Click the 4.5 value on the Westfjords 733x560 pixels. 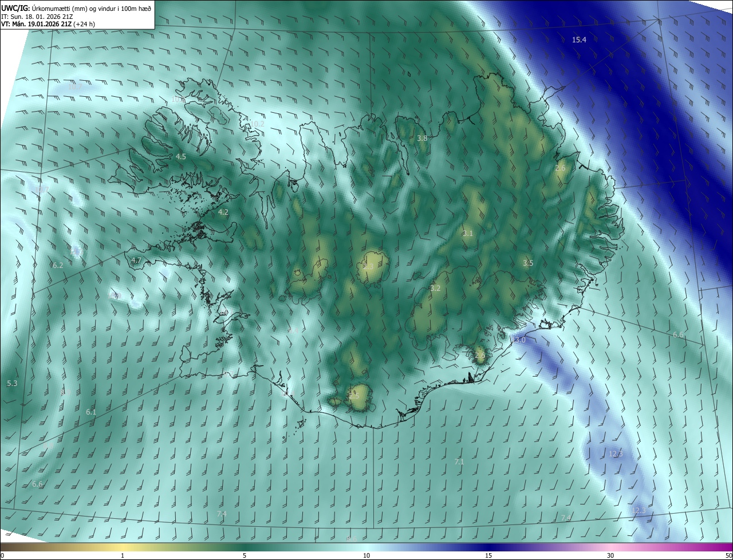click(181, 156)
